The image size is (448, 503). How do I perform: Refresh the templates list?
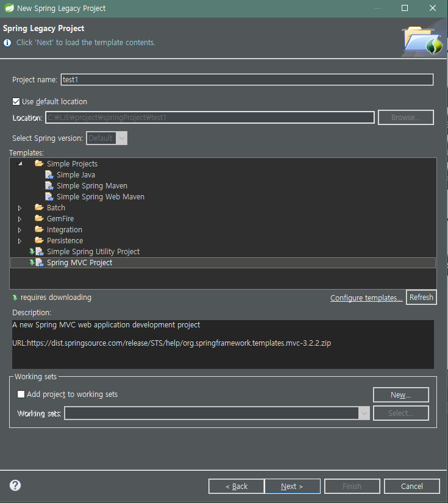[421, 298]
